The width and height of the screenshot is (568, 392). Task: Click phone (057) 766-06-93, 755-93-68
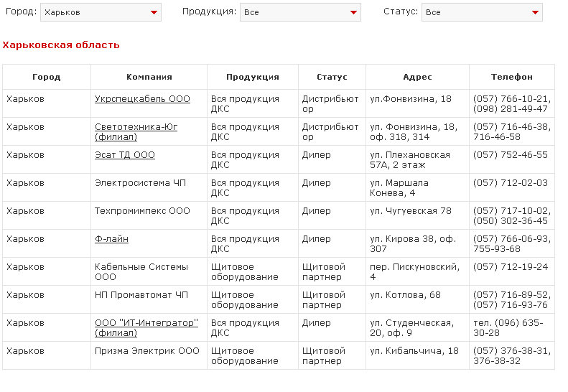point(512,244)
